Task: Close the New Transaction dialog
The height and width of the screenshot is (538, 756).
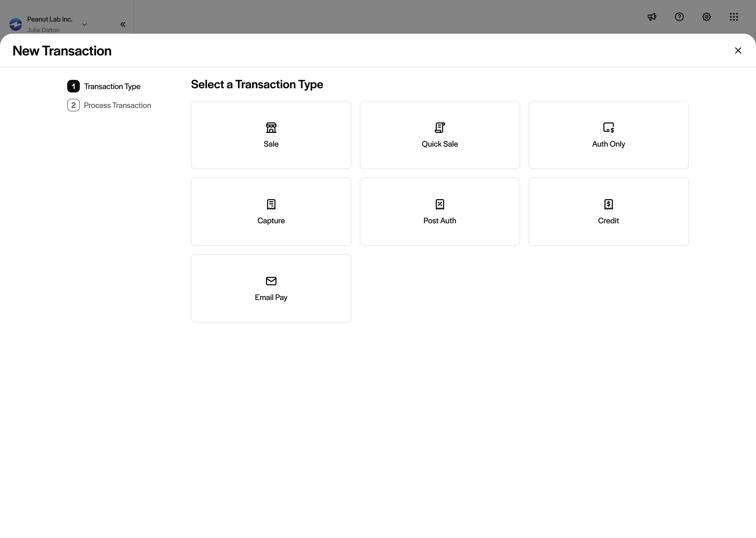Action: point(738,50)
